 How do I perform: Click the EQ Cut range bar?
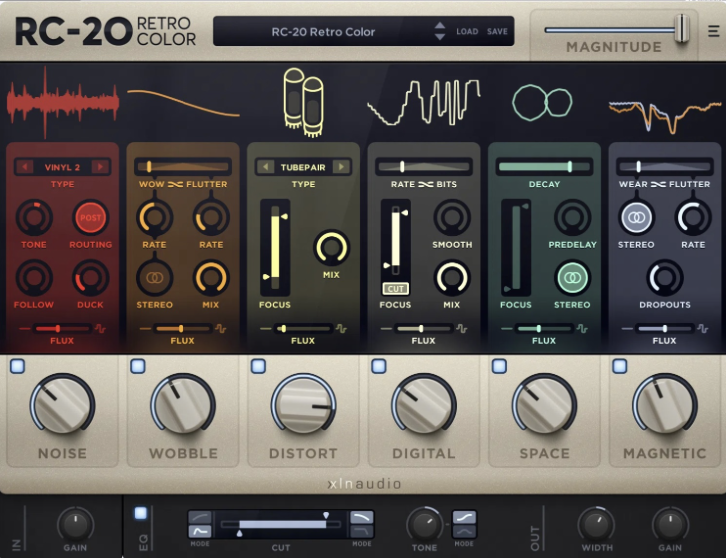(281, 524)
